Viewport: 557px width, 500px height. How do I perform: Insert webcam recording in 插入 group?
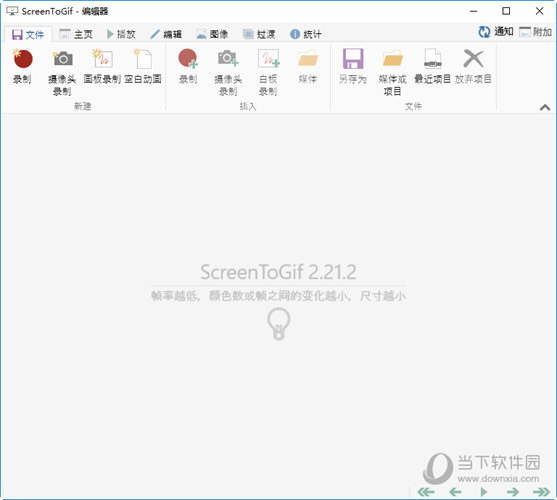tap(228, 72)
